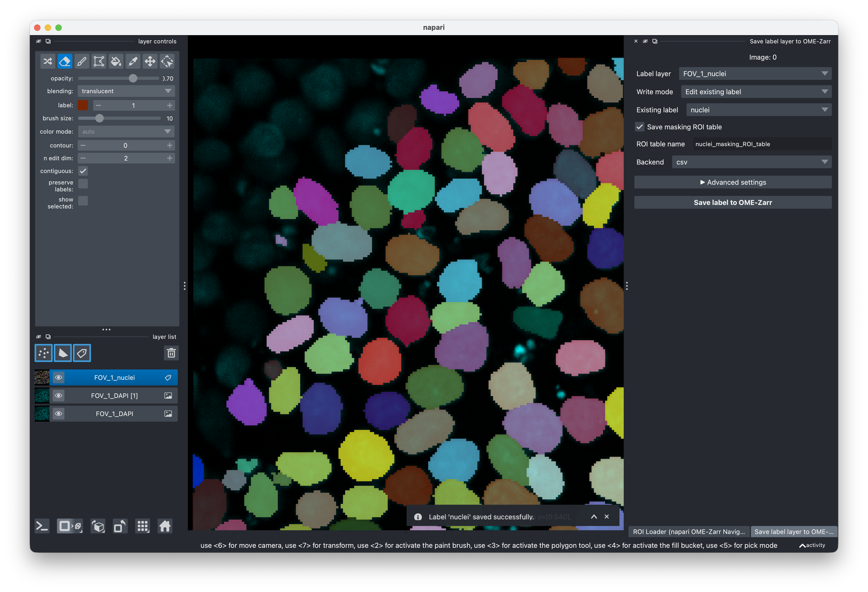Switch to pan/zoom move camera mode

point(150,61)
